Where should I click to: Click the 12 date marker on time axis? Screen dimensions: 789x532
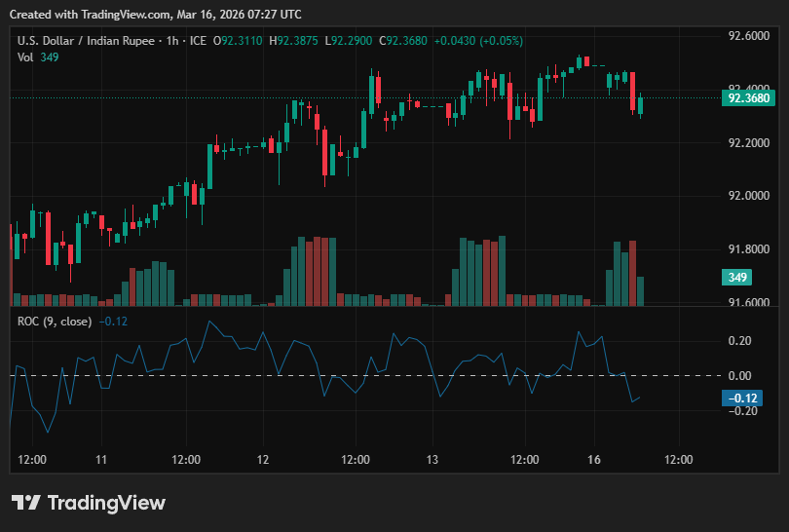[263, 460]
